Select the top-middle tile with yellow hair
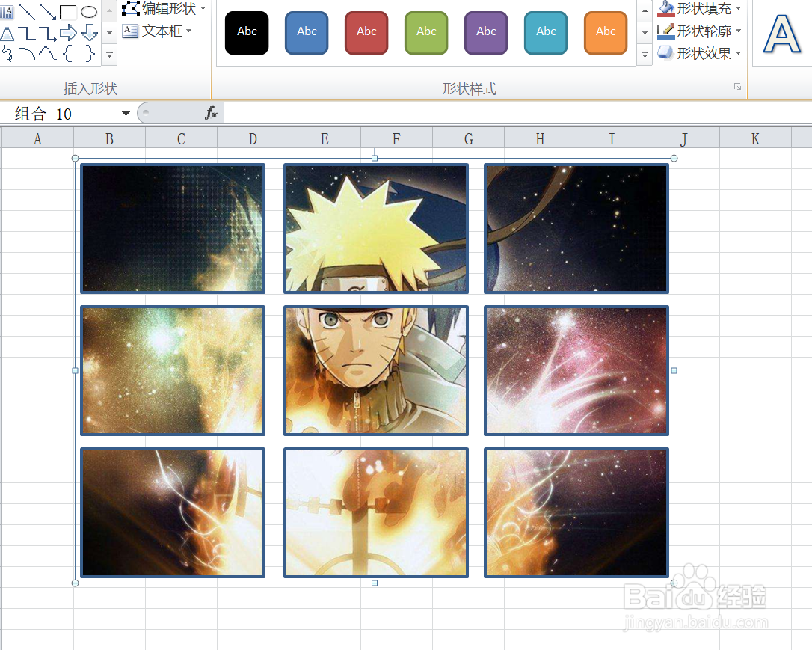Viewport: 812px width, 650px height. [x=376, y=228]
